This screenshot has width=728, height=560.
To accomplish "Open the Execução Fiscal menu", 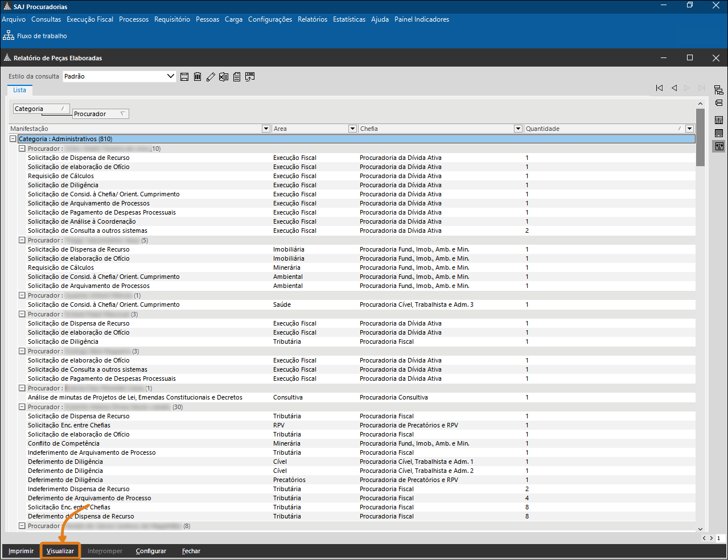I will click(90, 19).
